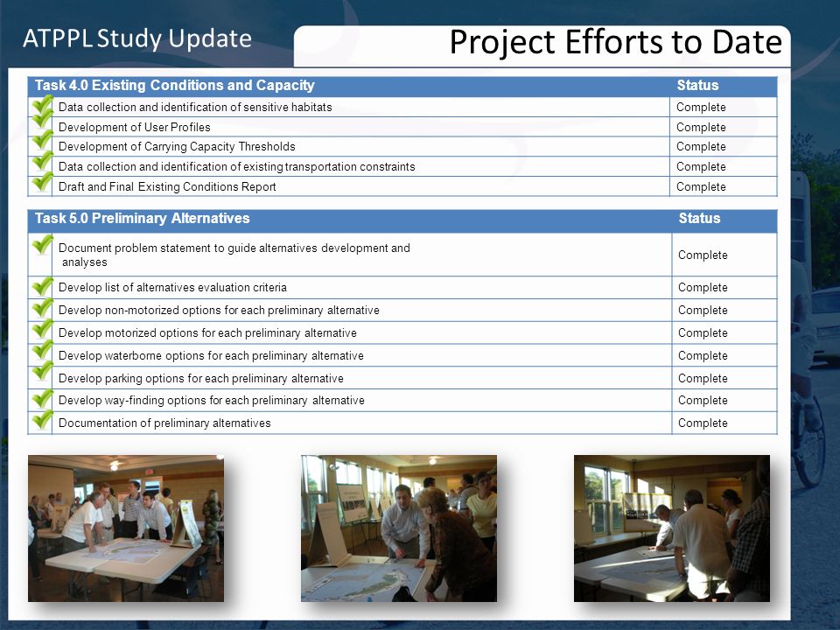Select text 'Document problem statement to guide alternatives'
Screen dimensions: 840x630
(x=234, y=255)
